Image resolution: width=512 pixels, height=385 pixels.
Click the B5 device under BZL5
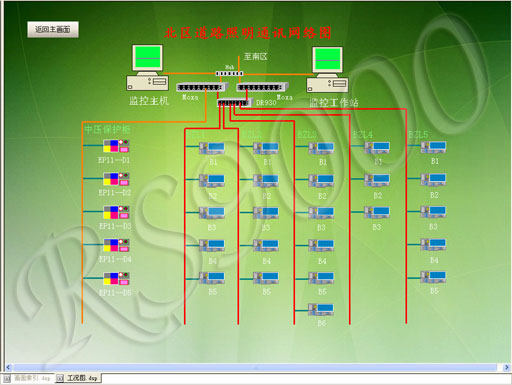pyautogui.click(x=433, y=277)
